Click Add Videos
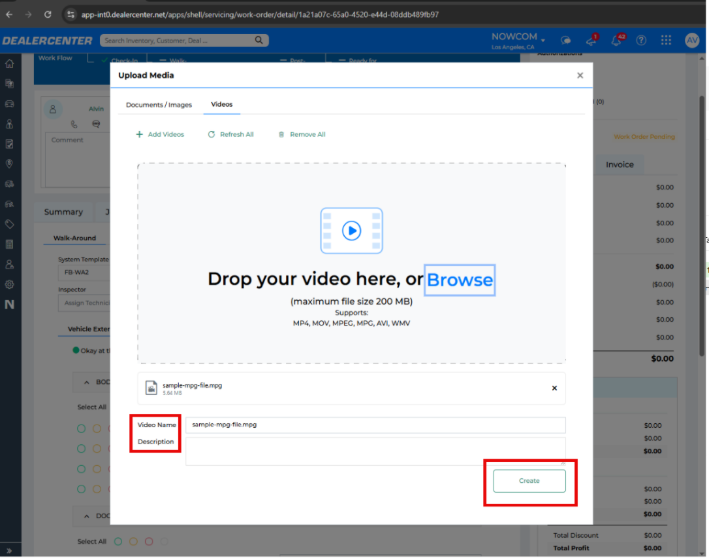This screenshot has height=559, width=709. click(160, 135)
